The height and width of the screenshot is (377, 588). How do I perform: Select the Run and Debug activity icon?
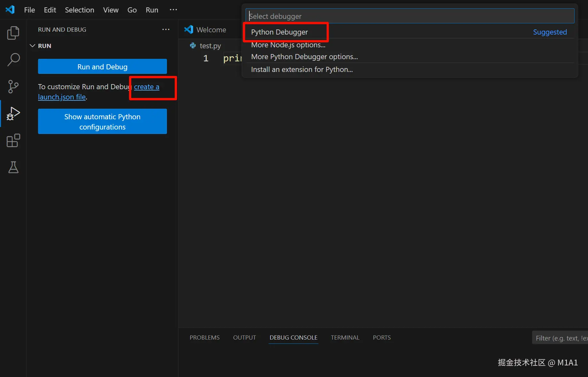tap(13, 114)
